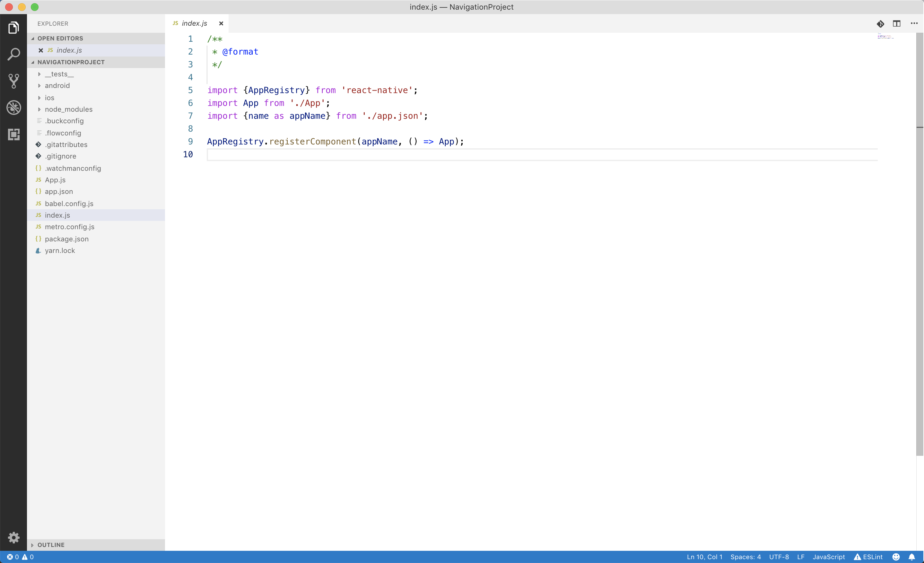Click the EXPLORER panel title
Screen dimensions: 924x563
coord(53,24)
